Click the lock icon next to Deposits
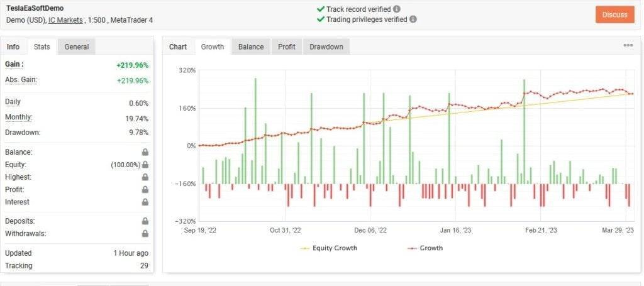 [x=145, y=221]
